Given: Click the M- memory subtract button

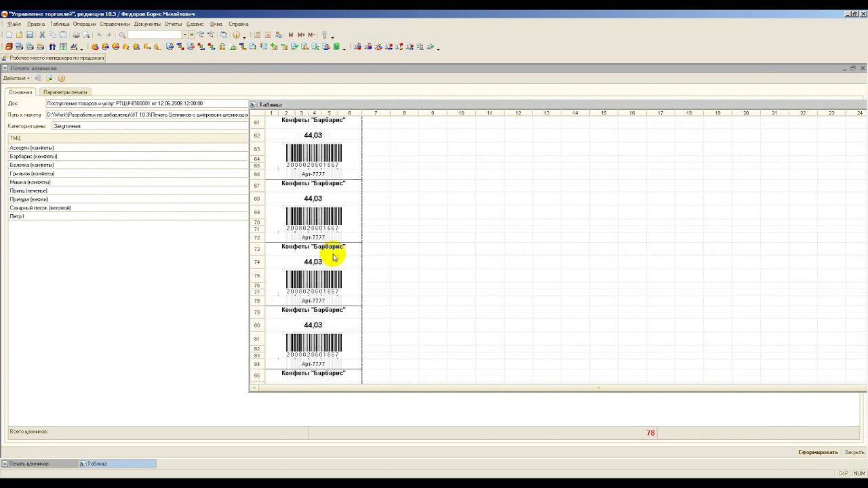Looking at the screenshot, I should click(x=311, y=35).
